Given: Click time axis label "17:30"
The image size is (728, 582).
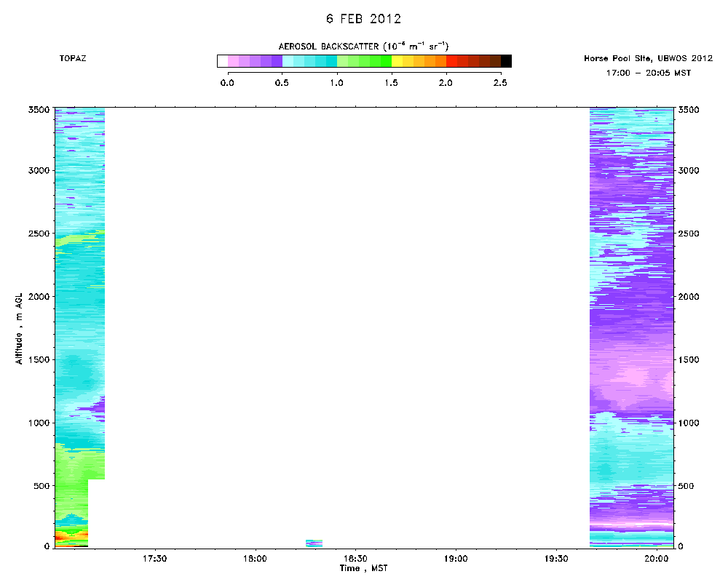Looking at the screenshot, I should 154,559.
